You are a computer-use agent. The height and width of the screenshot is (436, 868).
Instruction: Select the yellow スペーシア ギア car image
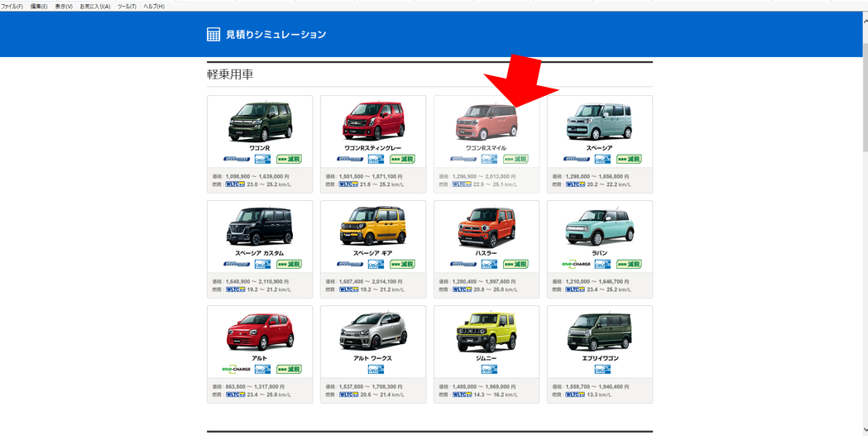pos(373,227)
